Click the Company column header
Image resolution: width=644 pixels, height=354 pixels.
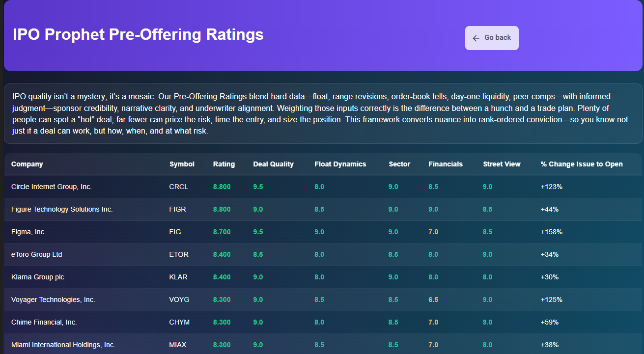(27, 164)
